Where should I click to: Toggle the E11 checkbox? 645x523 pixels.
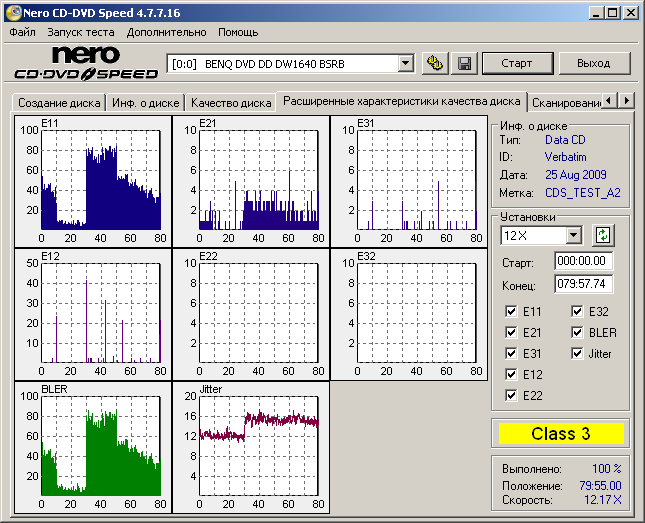pyautogui.click(x=512, y=311)
